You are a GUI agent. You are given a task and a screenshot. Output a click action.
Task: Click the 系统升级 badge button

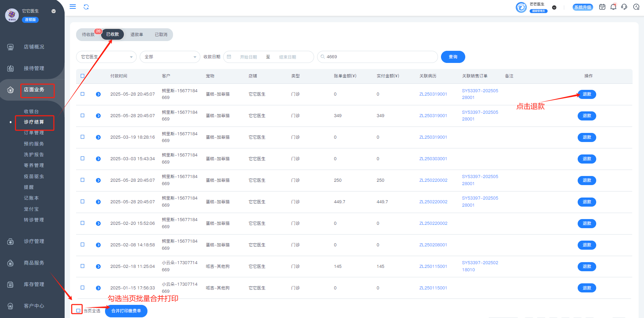[x=583, y=7]
